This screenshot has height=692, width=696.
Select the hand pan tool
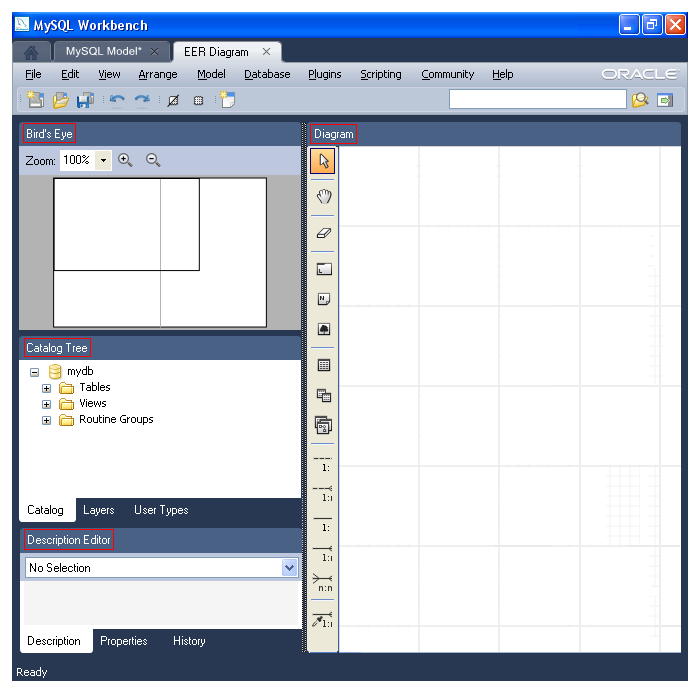coord(324,196)
